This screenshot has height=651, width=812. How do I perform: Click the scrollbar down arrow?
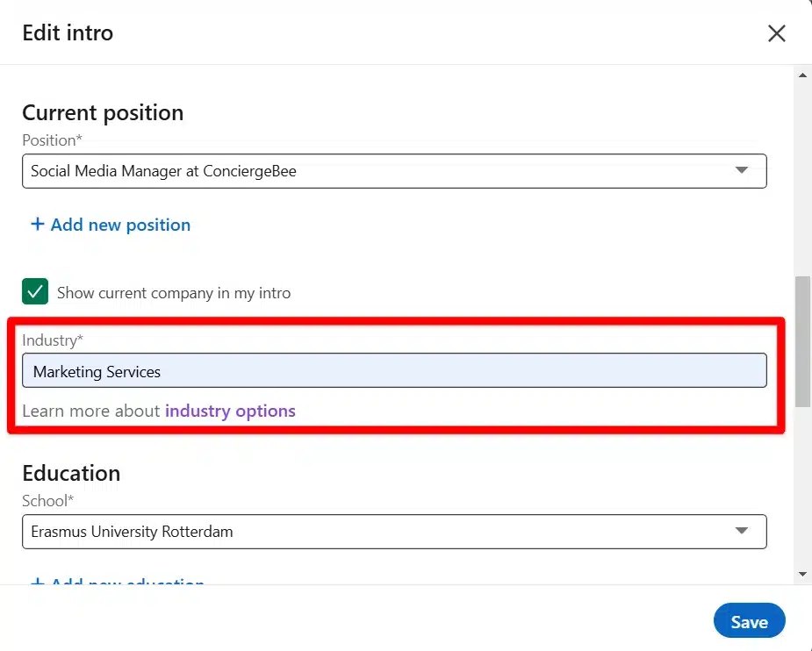click(x=802, y=574)
